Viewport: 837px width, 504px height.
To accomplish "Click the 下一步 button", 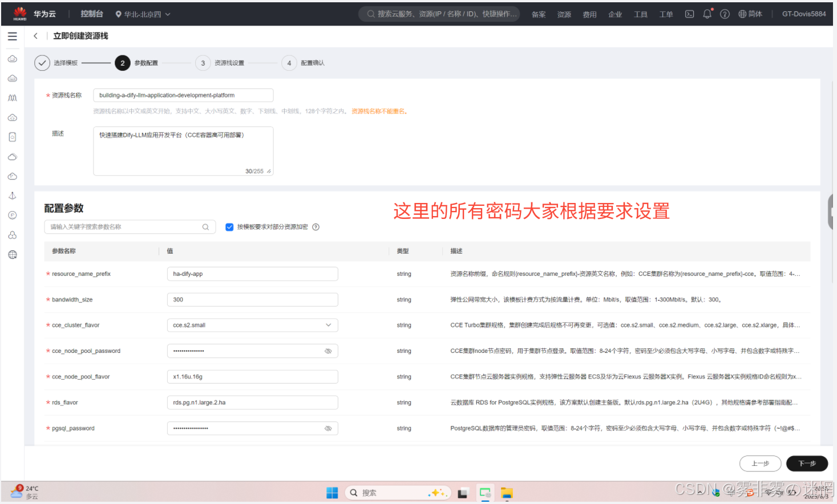I will click(x=806, y=464).
